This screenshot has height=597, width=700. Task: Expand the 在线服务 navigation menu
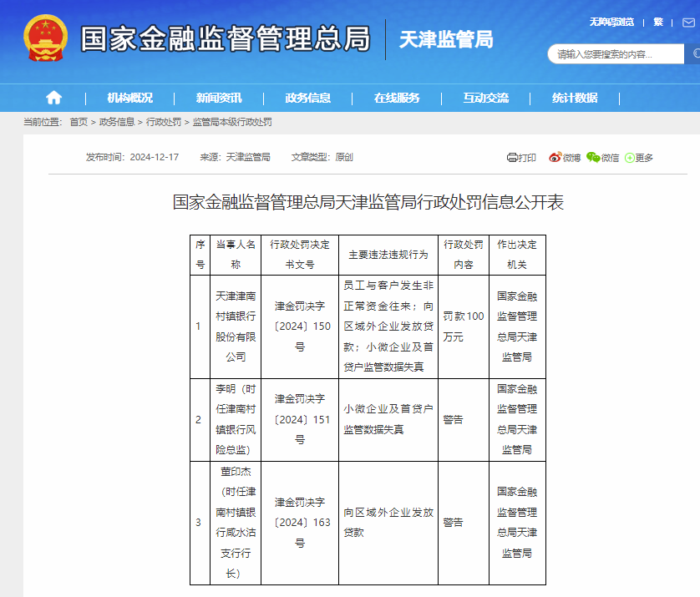(x=397, y=98)
